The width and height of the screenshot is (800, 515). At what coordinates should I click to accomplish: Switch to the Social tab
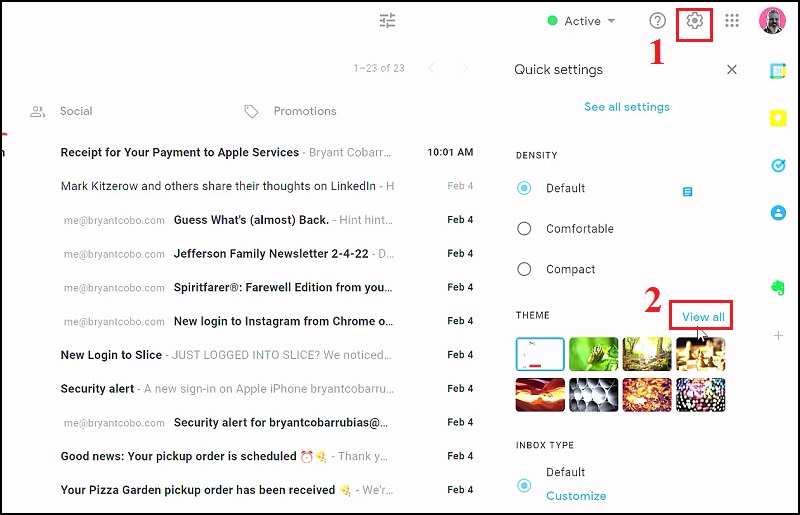76,111
